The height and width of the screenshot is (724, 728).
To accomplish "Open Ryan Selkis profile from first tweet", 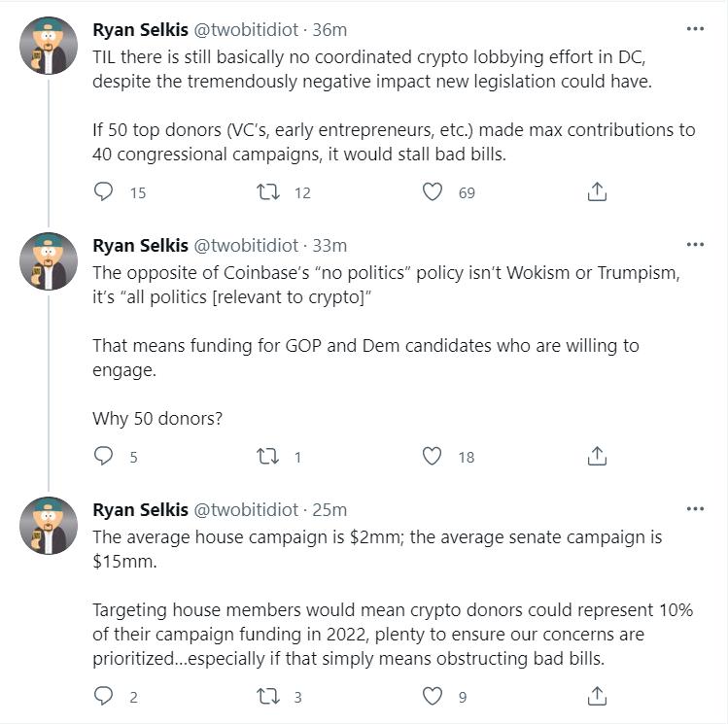I will [x=139, y=30].
